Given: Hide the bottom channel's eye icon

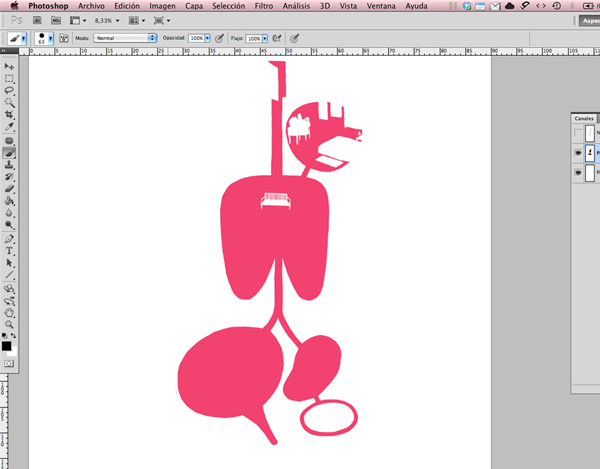Looking at the screenshot, I should pyautogui.click(x=578, y=174).
